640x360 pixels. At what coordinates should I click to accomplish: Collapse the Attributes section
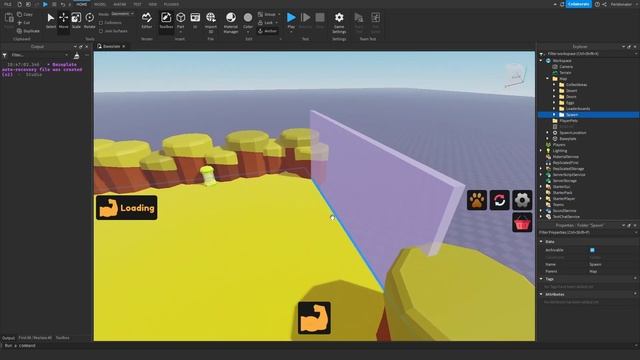(542, 294)
